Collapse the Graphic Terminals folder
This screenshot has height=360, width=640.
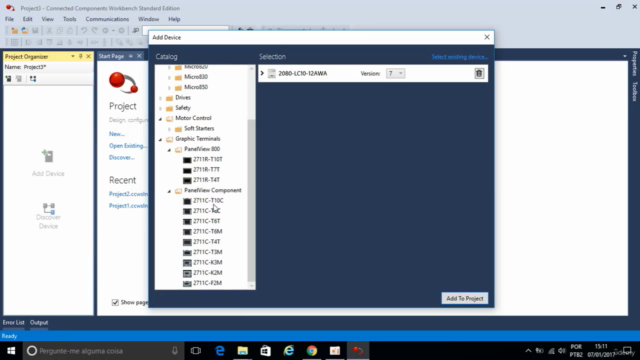[x=160, y=139]
